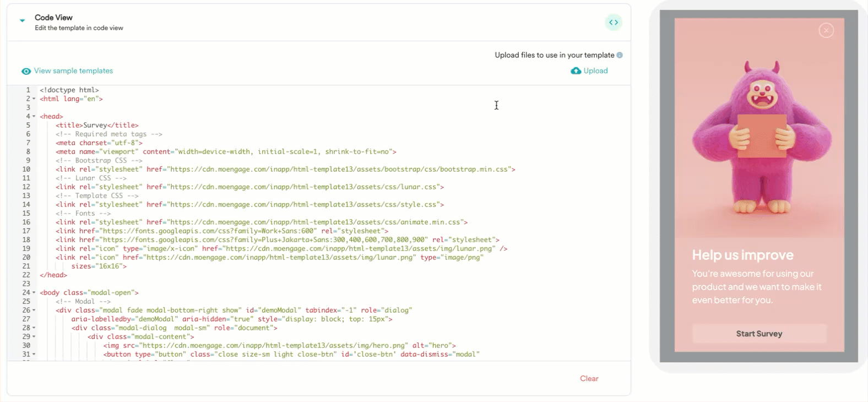Click the 'Template CSS' comment line
This screenshot has height=402, width=868.
(x=97, y=195)
